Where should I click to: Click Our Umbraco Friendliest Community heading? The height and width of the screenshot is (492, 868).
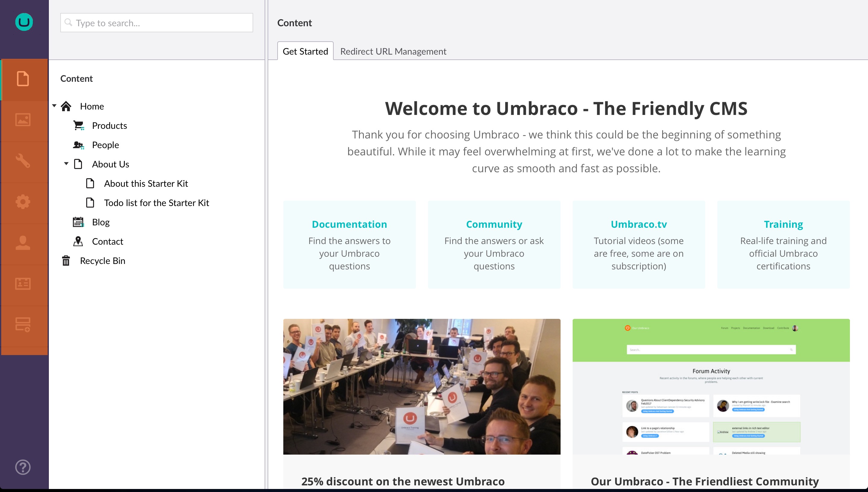point(705,481)
